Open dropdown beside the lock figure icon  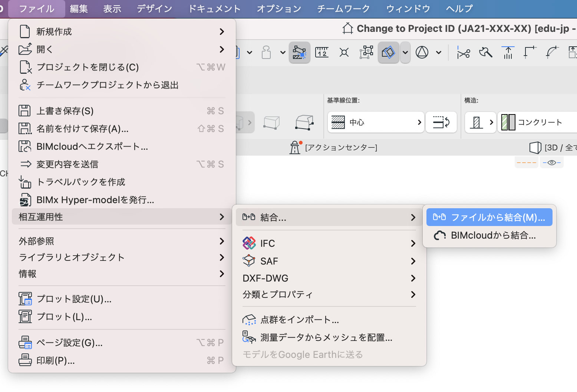[283, 53]
